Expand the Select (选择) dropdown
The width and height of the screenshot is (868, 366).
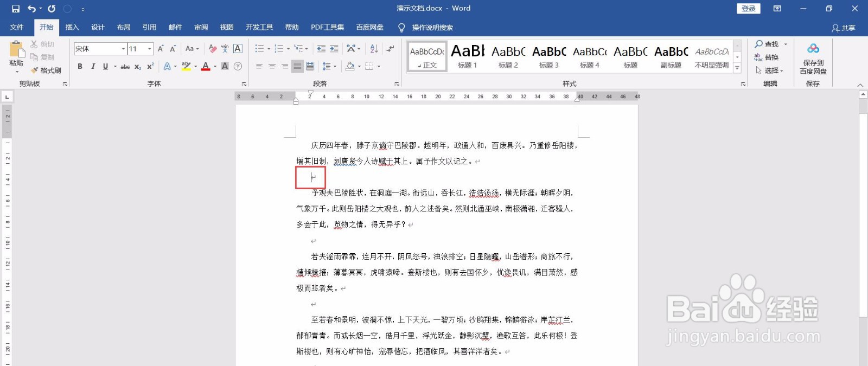(769, 70)
